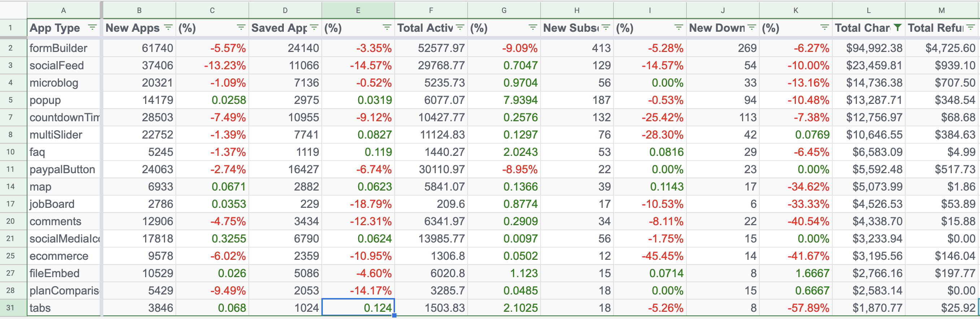Click the countdownTimer cell

coord(63,117)
